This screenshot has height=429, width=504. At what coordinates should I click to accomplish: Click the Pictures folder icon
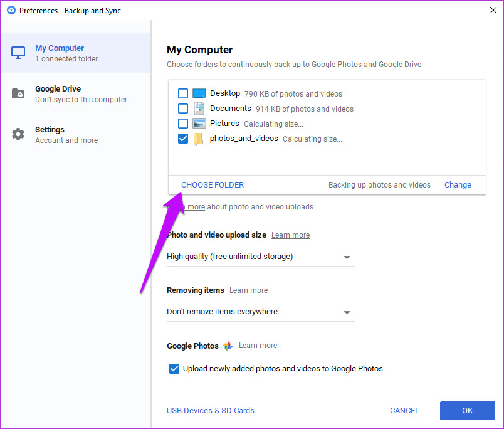(x=199, y=124)
